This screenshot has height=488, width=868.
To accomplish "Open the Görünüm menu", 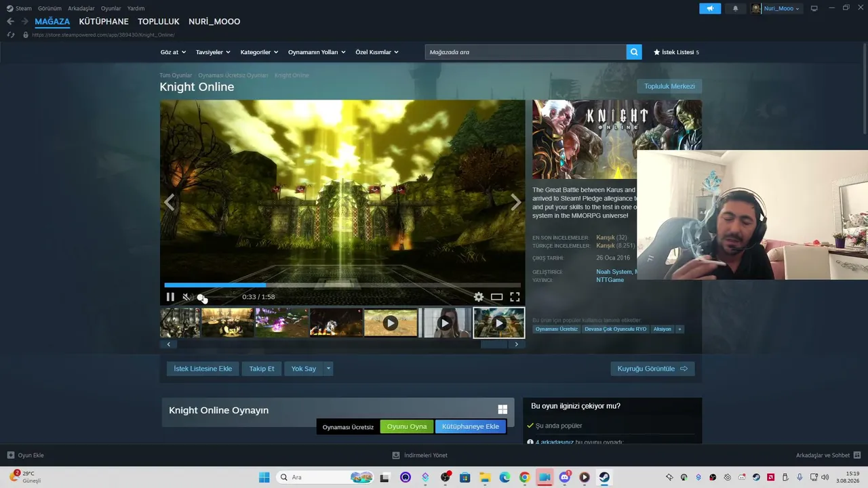I will 50,9.
